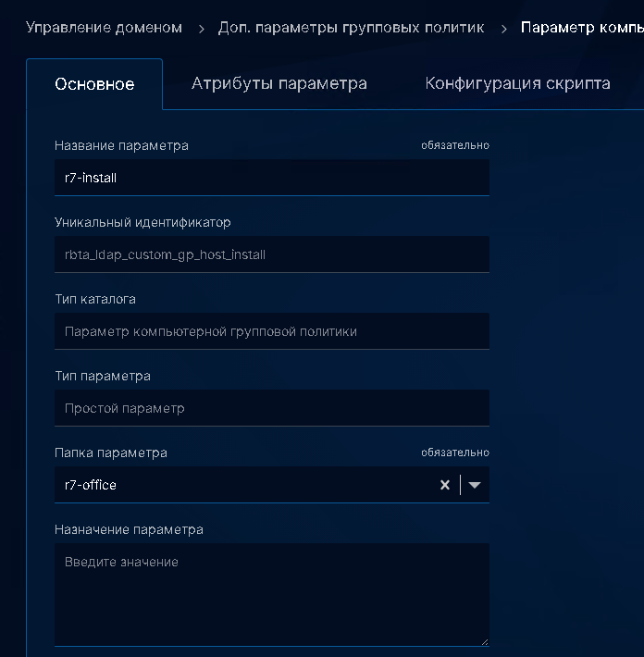
Task: Click the Тип параметра label
Action: [103, 377]
